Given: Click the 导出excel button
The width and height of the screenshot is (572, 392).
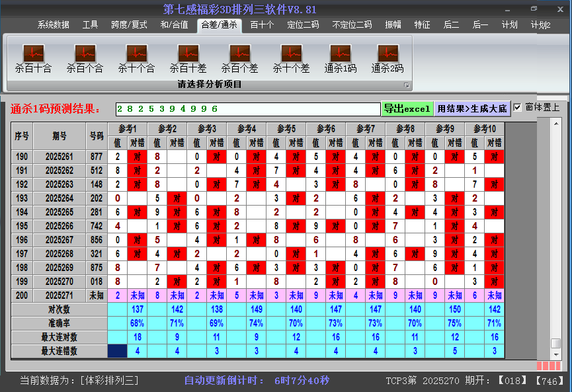Looking at the screenshot, I should coord(407,108).
